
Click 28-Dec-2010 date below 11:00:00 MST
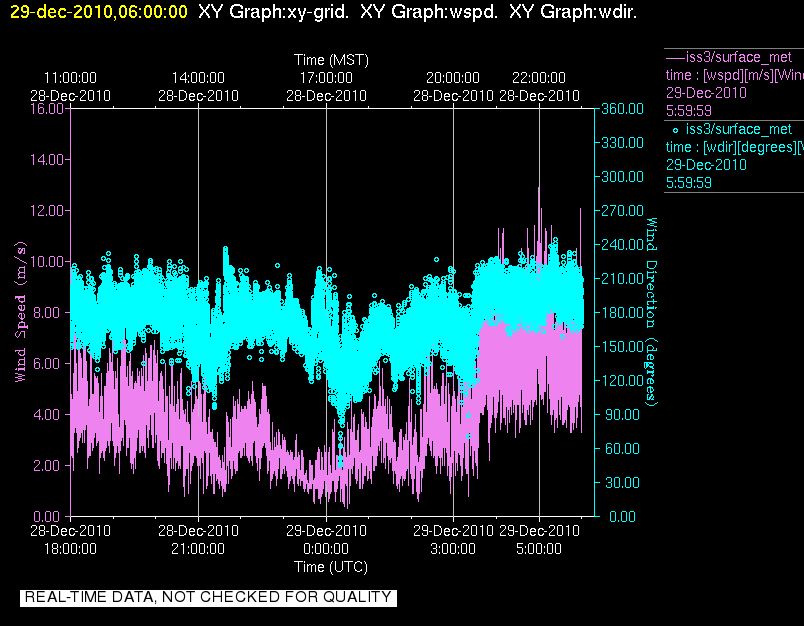[70, 96]
